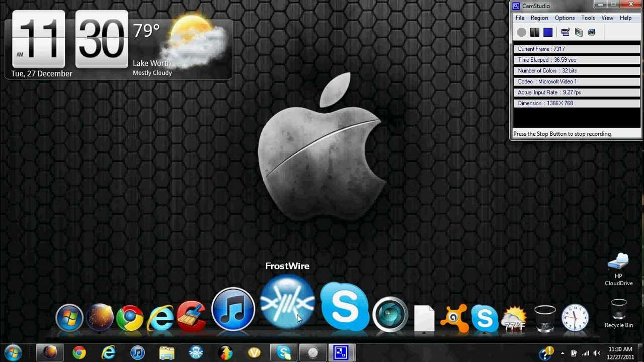Click the analog clock icon in dock
The width and height of the screenshot is (644, 362).
pyautogui.click(x=575, y=318)
